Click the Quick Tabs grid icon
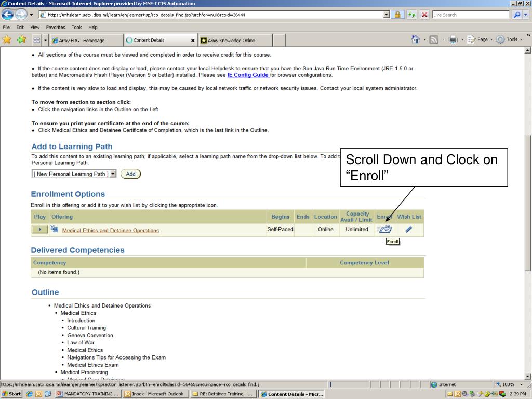Screen dimensions: 532x399 point(37,40)
